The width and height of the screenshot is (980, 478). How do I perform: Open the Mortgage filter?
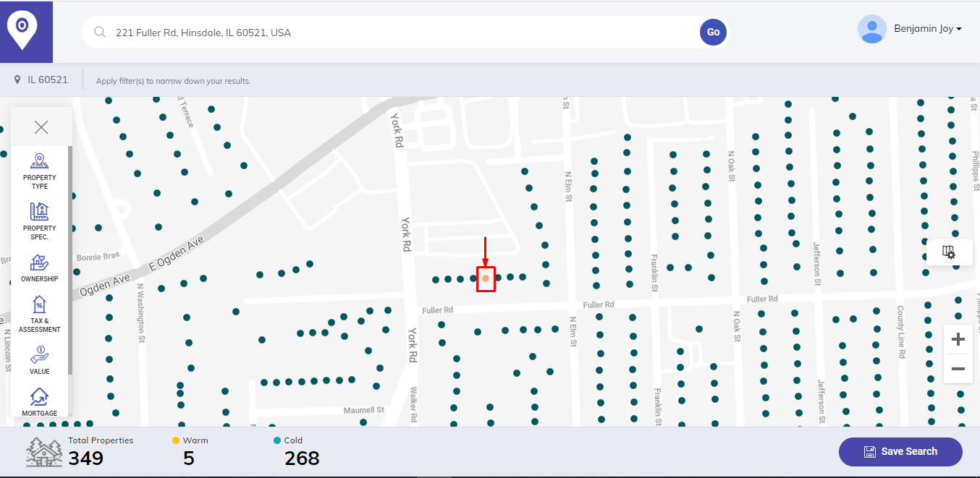39,402
